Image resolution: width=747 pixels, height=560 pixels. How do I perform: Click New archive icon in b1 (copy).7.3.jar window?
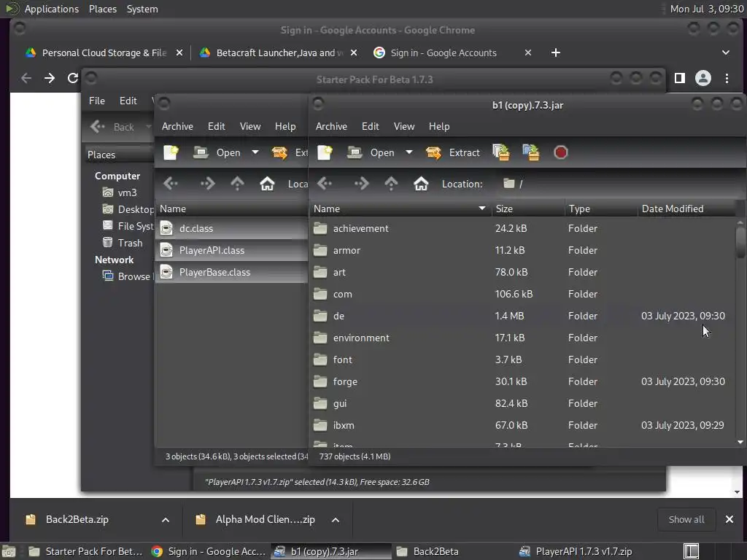(x=325, y=152)
